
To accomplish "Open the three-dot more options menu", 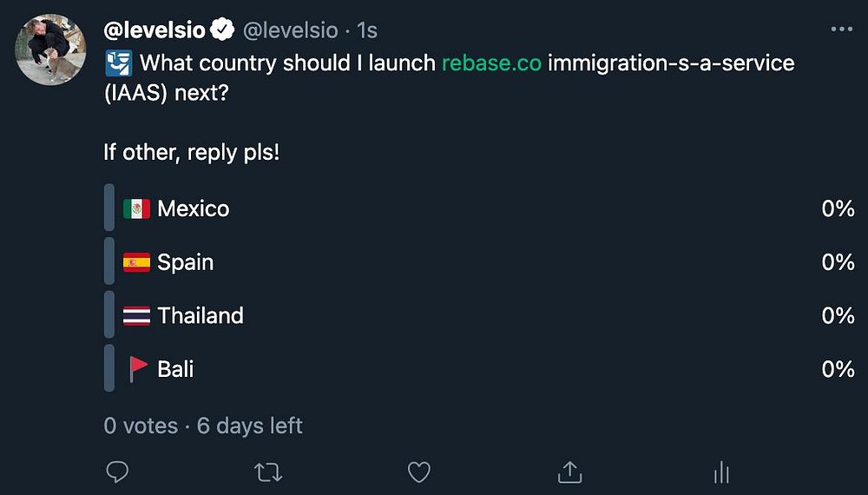I will [841, 30].
